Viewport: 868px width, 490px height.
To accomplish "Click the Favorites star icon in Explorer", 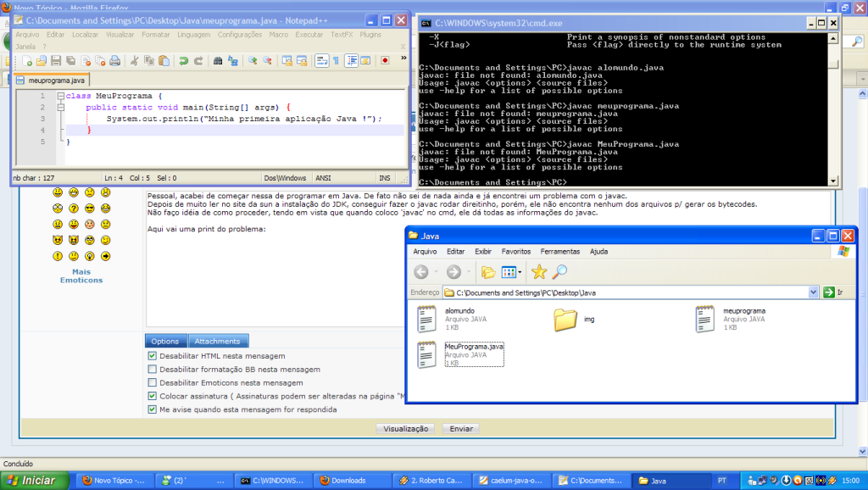I will point(539,272).
